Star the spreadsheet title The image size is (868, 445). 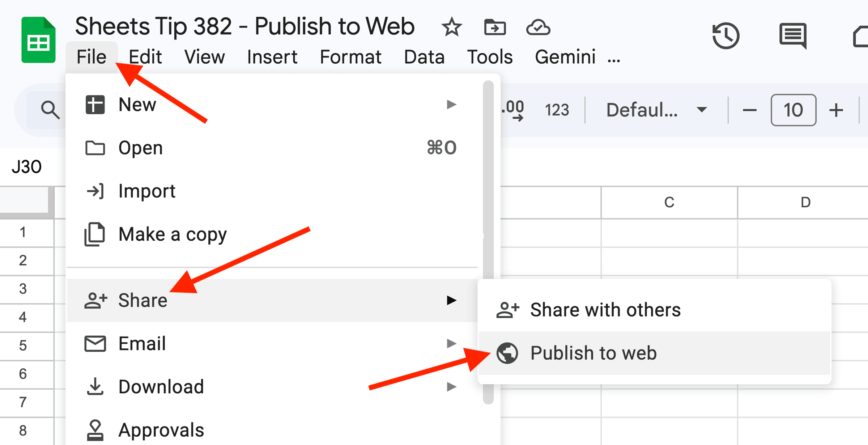tap(451, 27)
